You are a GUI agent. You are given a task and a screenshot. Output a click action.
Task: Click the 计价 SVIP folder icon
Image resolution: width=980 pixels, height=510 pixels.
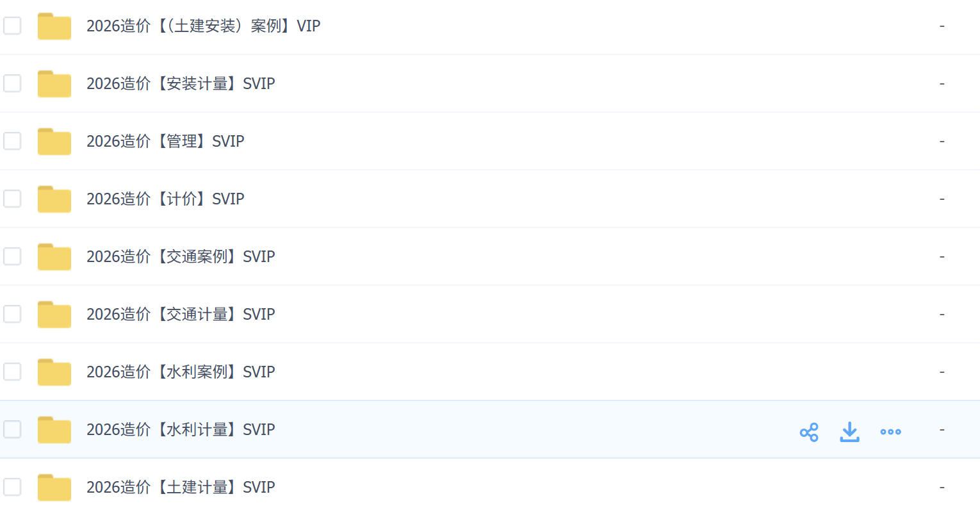(x=54, y=199)
